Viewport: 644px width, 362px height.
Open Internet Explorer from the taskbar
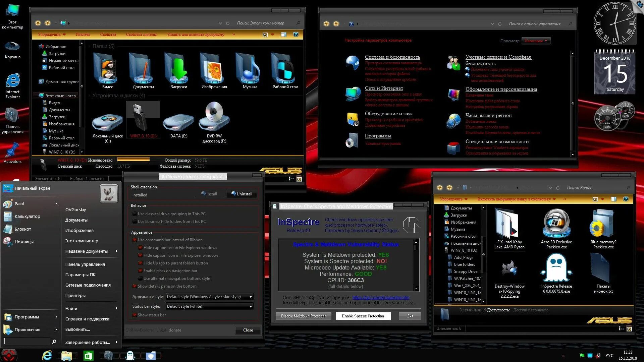pyautogui.click(x=47, y=355)
